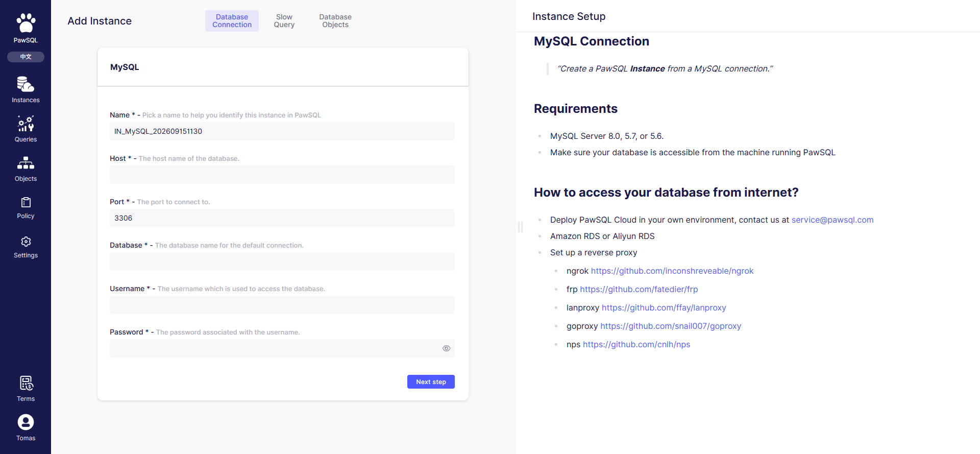Image resolution: width=980 pixels, height=454 pixels.
Task: Open Instances in the sidebar
Action: pyautogui.click(x=26, y=89)
